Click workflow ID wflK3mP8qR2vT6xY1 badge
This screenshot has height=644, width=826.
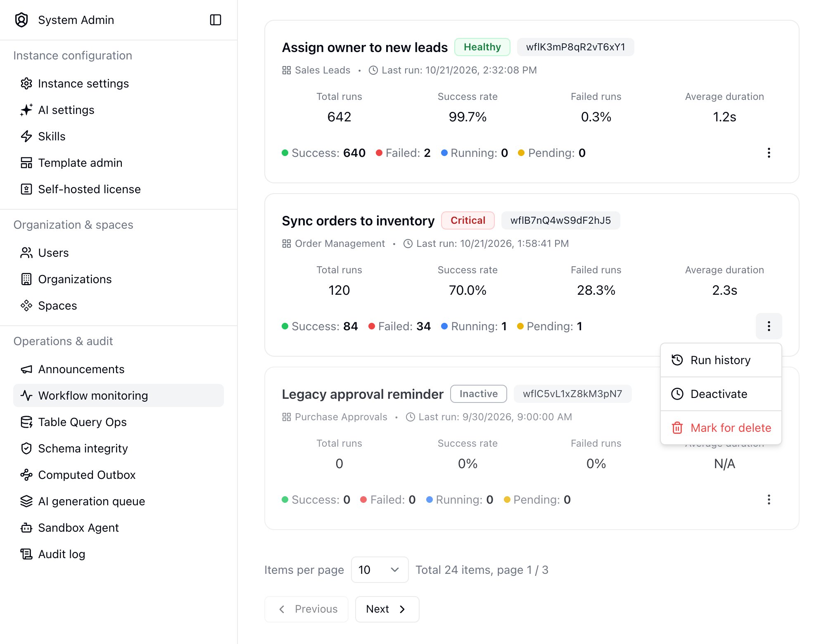tap(575, 47)
